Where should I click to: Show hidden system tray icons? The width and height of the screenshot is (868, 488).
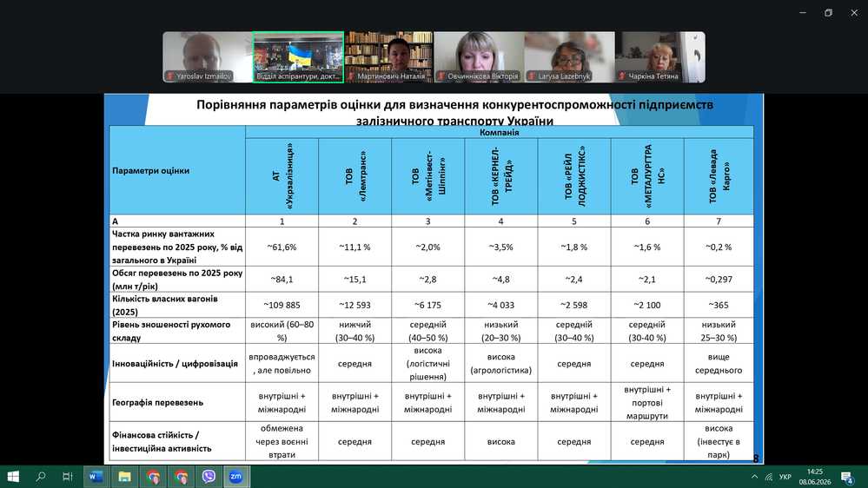click(754, 477)
